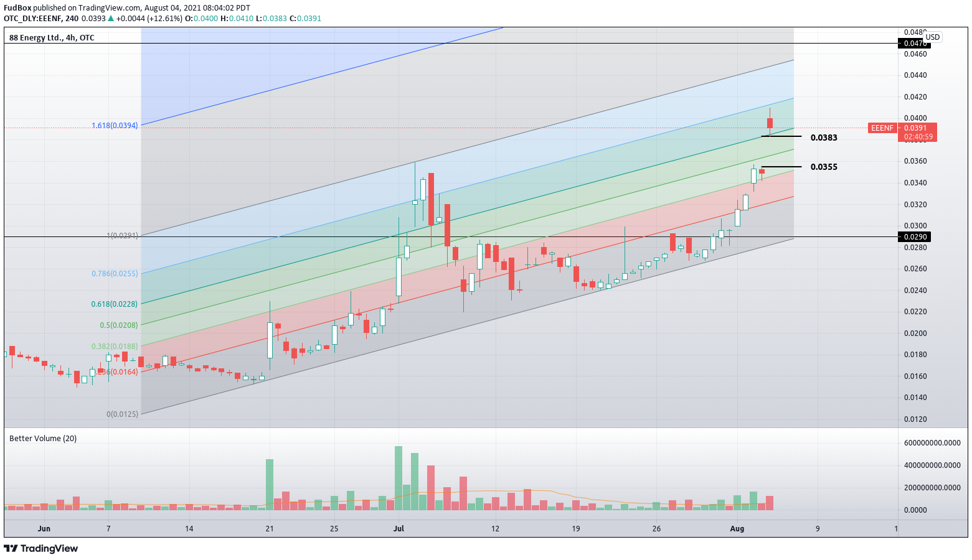The height and width of the screenshot is (560, 972).
Task: Click the 14 date label on time axis
Action: pyautogui.click(x=189, y=529)
